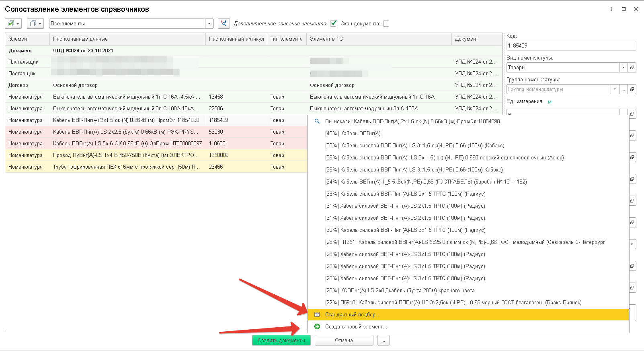Click table icon of Стандартный подбор
The image size is (644, 351).
317,314
